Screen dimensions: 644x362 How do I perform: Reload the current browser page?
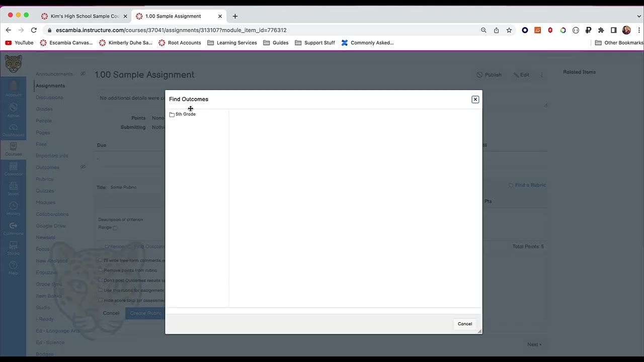point(34,30)
